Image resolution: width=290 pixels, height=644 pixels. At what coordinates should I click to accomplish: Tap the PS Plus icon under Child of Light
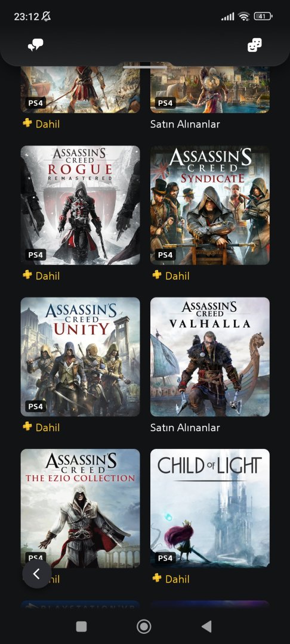click(157, 578)
